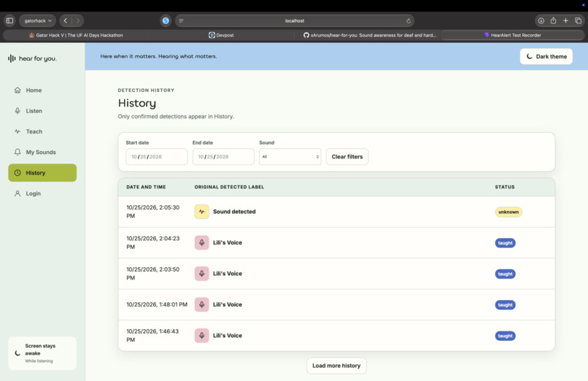Click the hear for you waveform logo
This screenshot has width=588, height=381.
pos(12,58)
